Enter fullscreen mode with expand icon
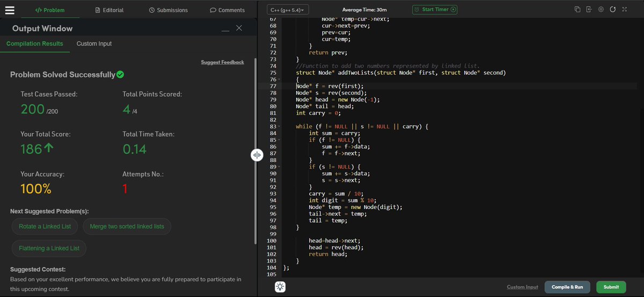This screenshot has width=644, height=297. [x=624, y=9]
